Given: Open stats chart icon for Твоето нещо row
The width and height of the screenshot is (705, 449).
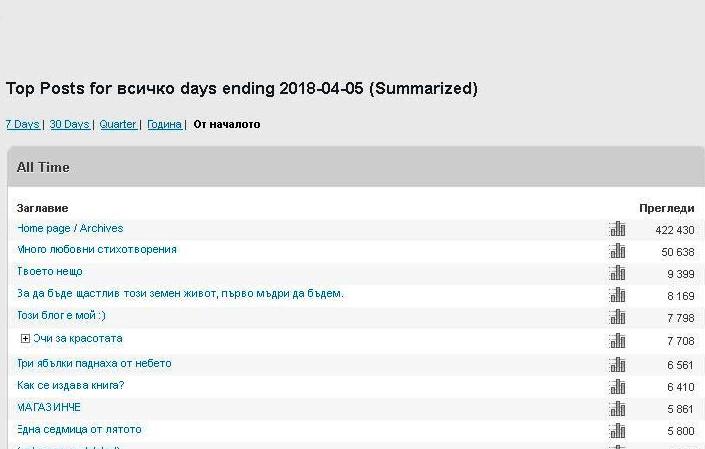Looking at the screenshot, I should pyautogui.click(x=617, y=273).
